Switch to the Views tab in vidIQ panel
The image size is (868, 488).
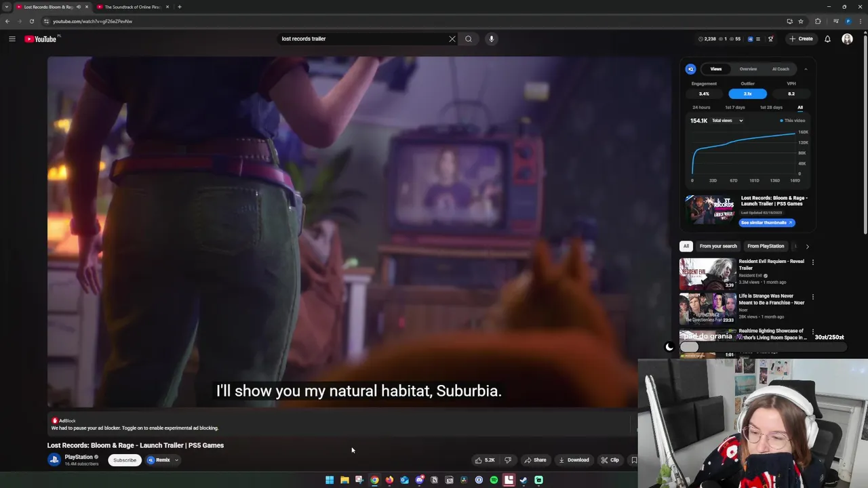pos(716,69)
